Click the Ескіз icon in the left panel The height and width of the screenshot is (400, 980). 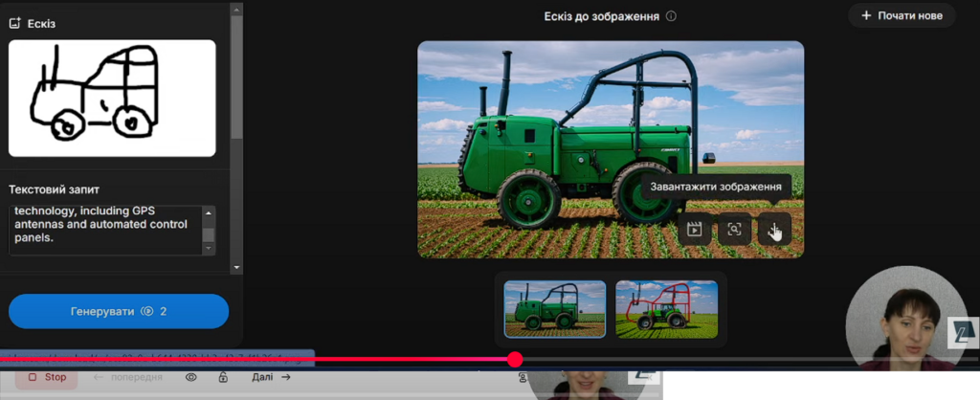click(x=15, y=24)
